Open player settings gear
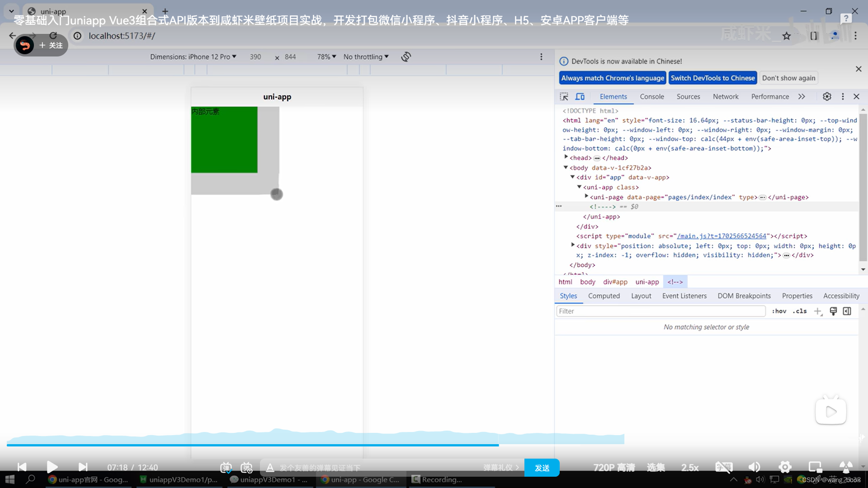This screenshot has width=868, height=488. [x=785, y=467]
